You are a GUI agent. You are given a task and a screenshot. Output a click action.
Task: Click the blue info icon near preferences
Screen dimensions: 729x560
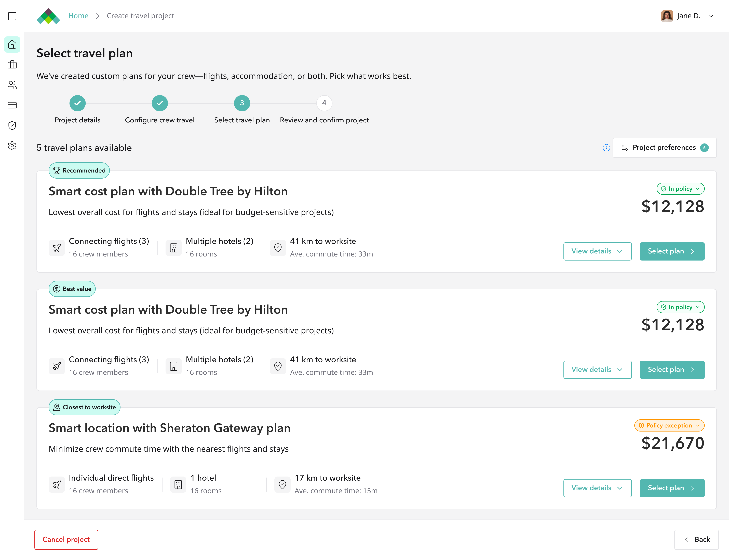coord(606,148)
